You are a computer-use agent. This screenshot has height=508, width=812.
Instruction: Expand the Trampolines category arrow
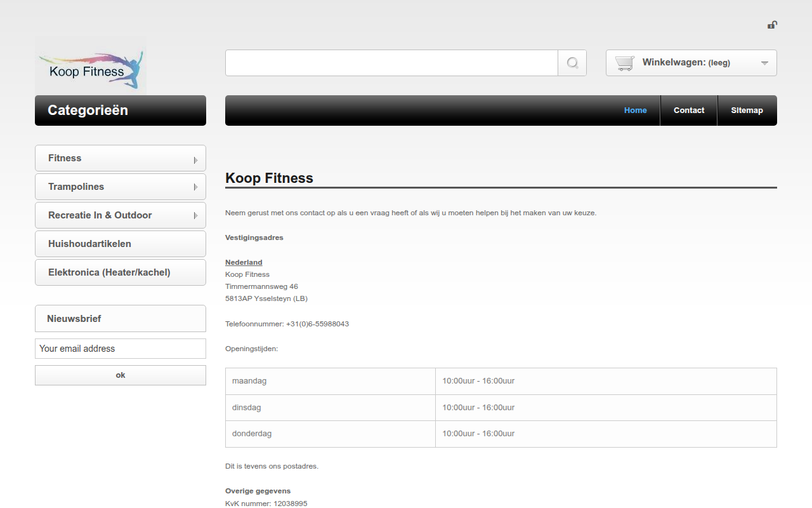click(x=195, y=187)
